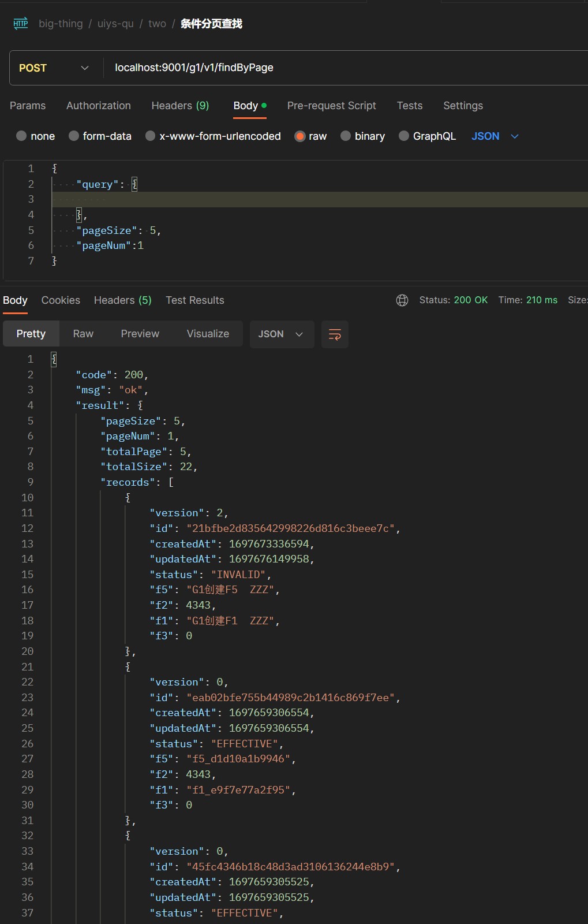Viewport: 588px width, 924px height.
Task: Click the "f1_e9f7e77a2f95" value
Action: [238, 790]
